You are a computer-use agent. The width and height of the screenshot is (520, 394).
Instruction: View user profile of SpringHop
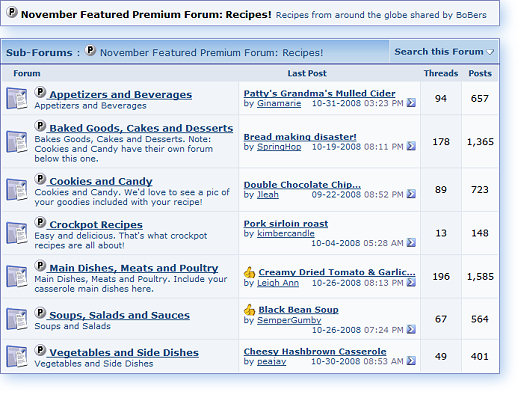[279, 147]
